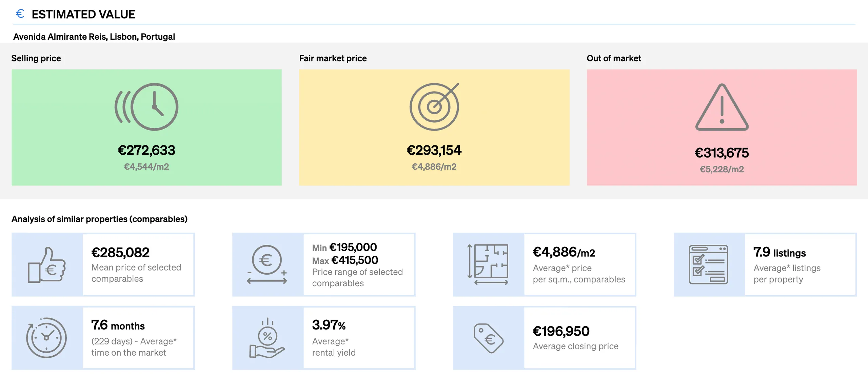Click the Selling price label
The width and height of the screenshot is (868, 375).
coord(36,58)
